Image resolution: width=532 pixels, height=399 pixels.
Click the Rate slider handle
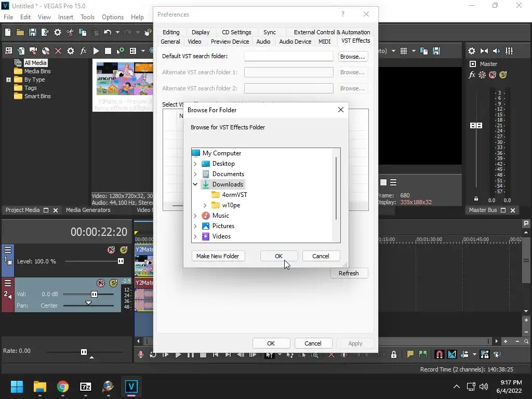[x=84, y=352]
